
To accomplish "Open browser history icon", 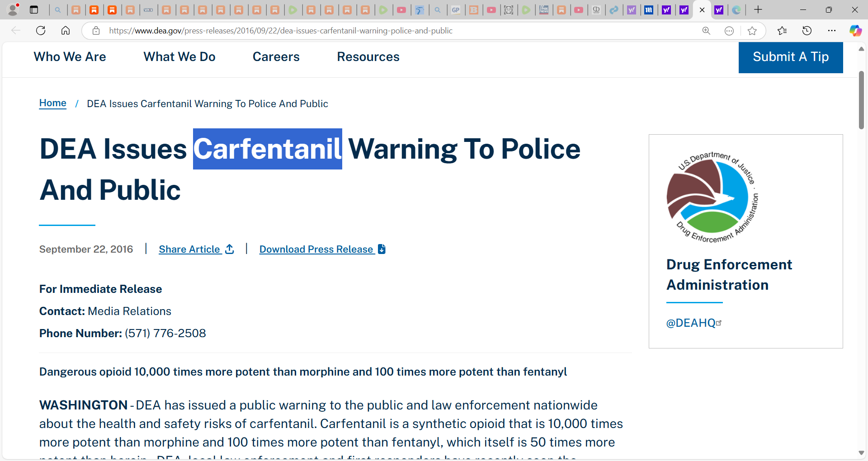I will 807,30.
